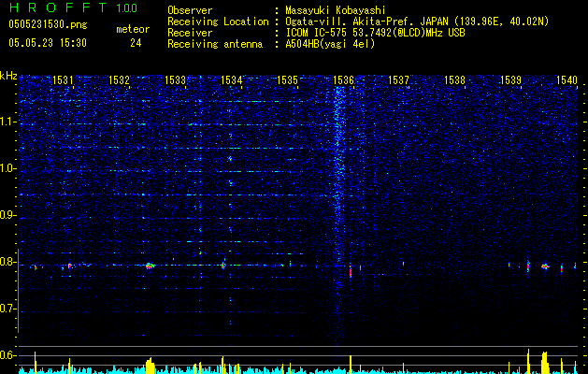Click the 0.8 frequency axis label

[8, 262]
